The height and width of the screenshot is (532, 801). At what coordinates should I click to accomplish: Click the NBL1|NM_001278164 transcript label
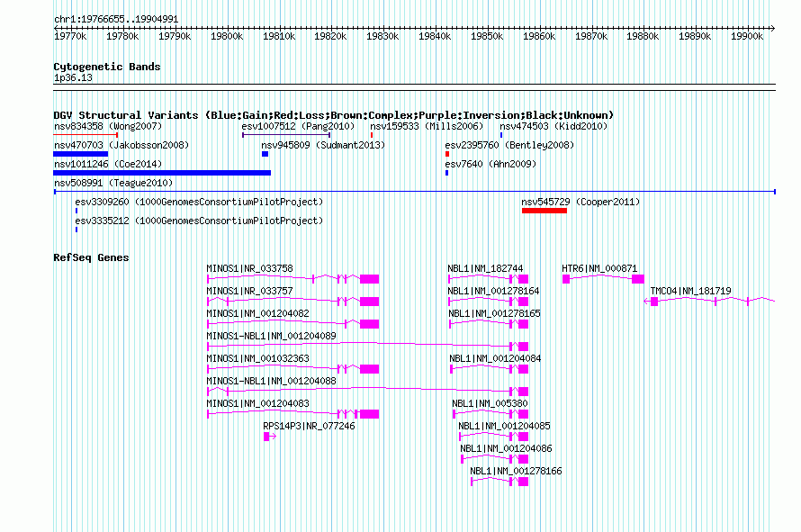493,291
